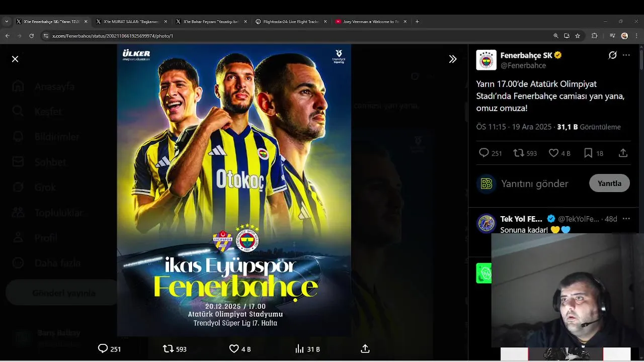
Task: Collapse the tweet side panel with double chevron
Action: pos(453,59)
